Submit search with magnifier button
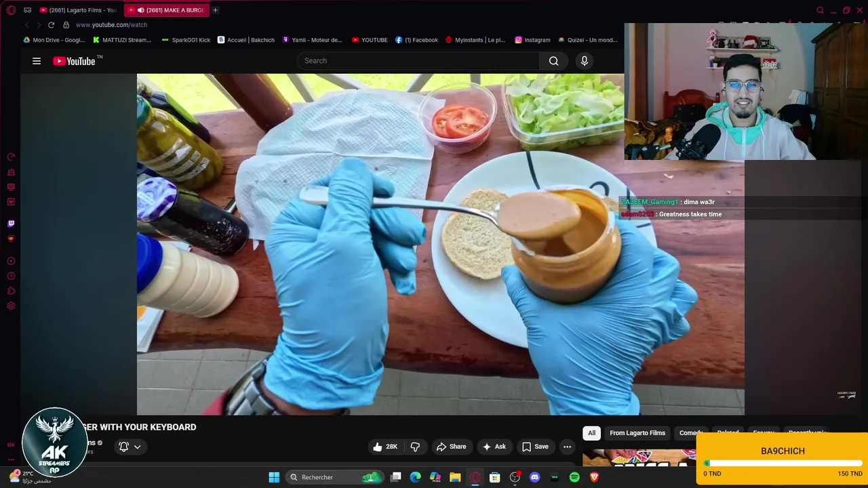Image resolution: width=868 pixels, height=488 pixels. coord(554,61)
